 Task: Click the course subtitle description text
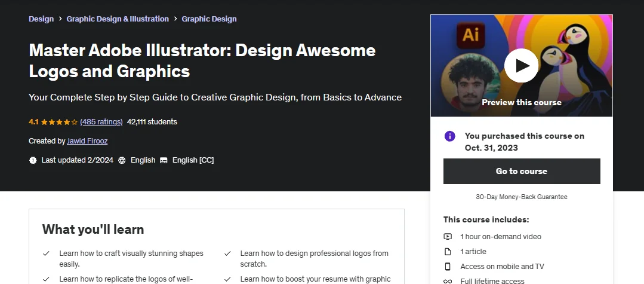pyautogui.click(x=215, y=97)
